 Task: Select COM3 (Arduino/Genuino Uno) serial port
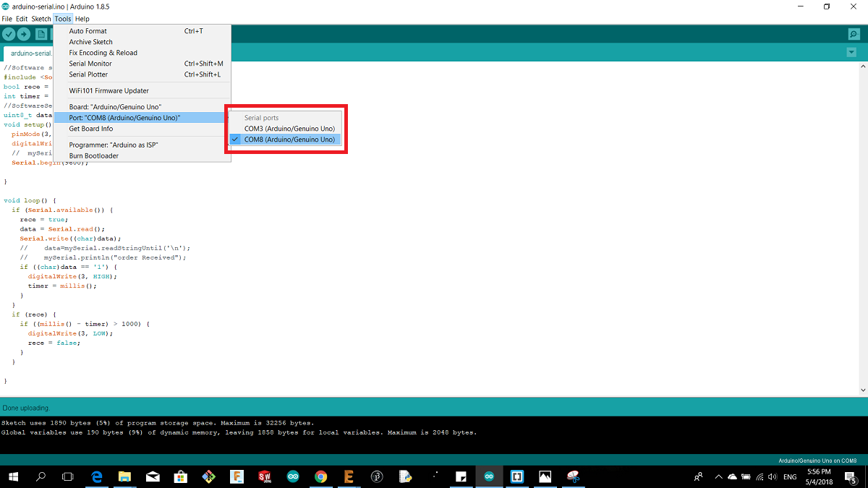coord(285,129)
